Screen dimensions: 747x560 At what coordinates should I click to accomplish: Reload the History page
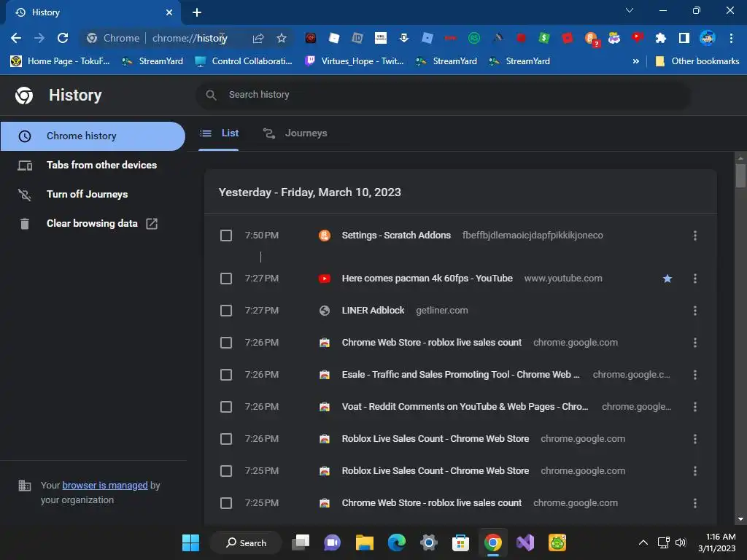[x=63, y=38]
